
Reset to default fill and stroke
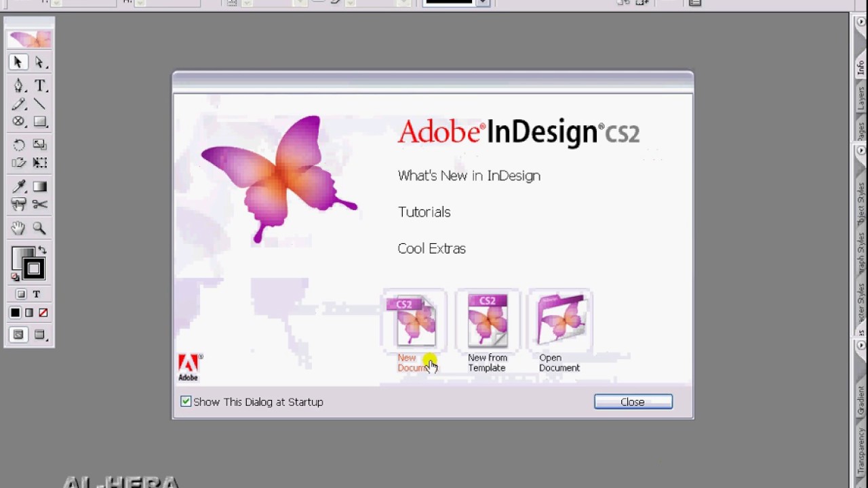(15, 276)
